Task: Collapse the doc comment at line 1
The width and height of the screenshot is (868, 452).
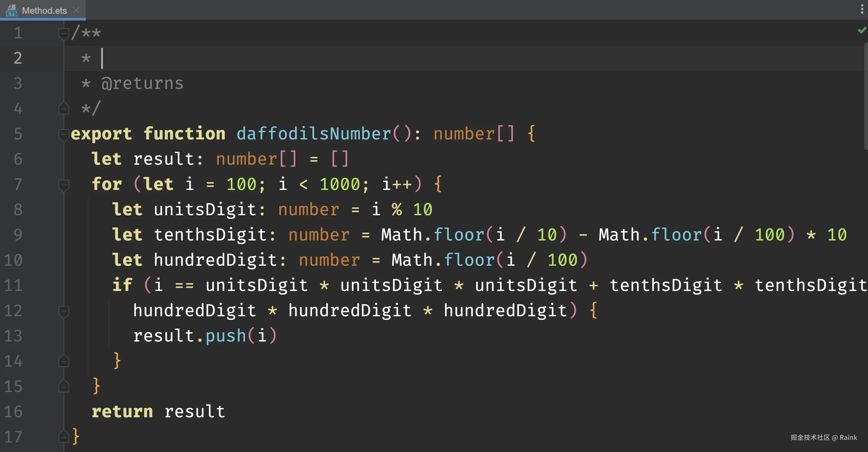Action: tap(63, 33)
